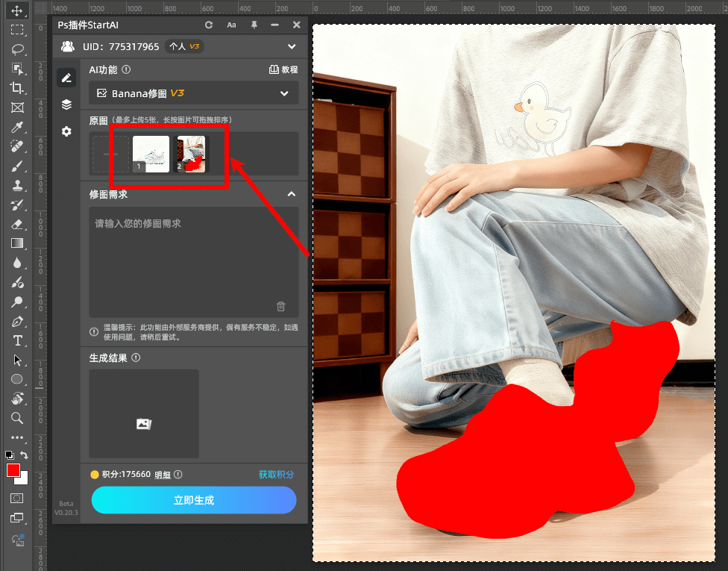This screenshot has height=571, width=728.
Task: Toggle the Aa text-size option in panel header
Action: (232, 25)
